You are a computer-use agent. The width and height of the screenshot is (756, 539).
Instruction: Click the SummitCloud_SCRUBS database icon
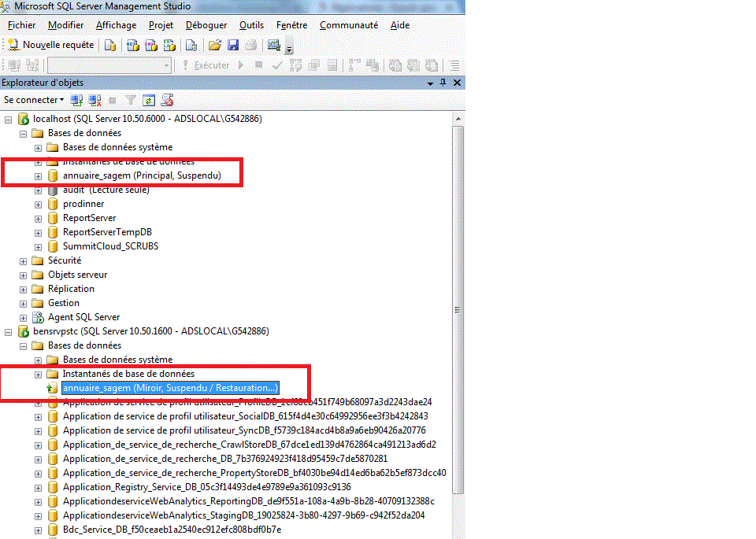point(53,246)
